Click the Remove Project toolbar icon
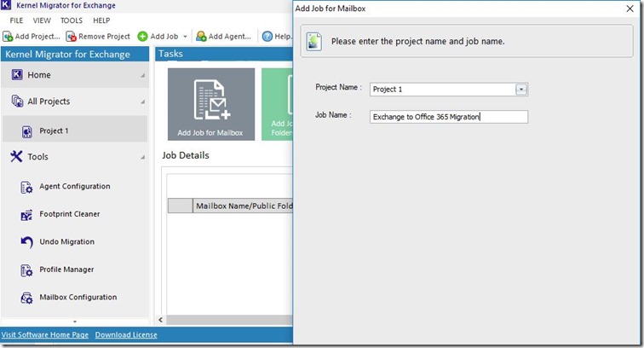The image size is (644, 348). point(71,37)
